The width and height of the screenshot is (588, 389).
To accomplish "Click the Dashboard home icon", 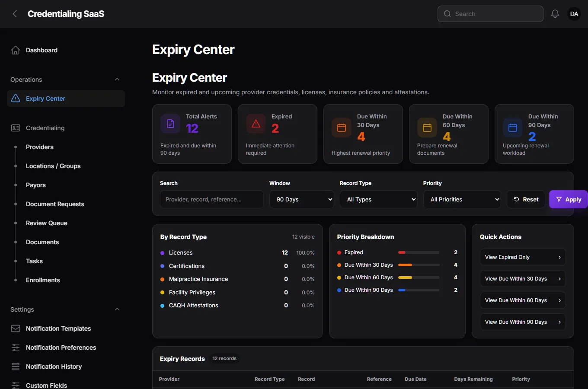I will (16, 50).
